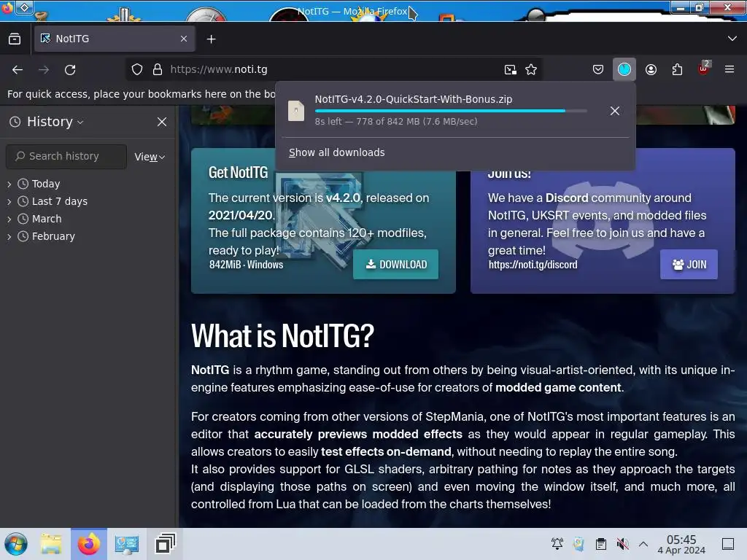Screen dimensions: 747x560
Task: Select the February history row
Action: click(x=88, y=237)
